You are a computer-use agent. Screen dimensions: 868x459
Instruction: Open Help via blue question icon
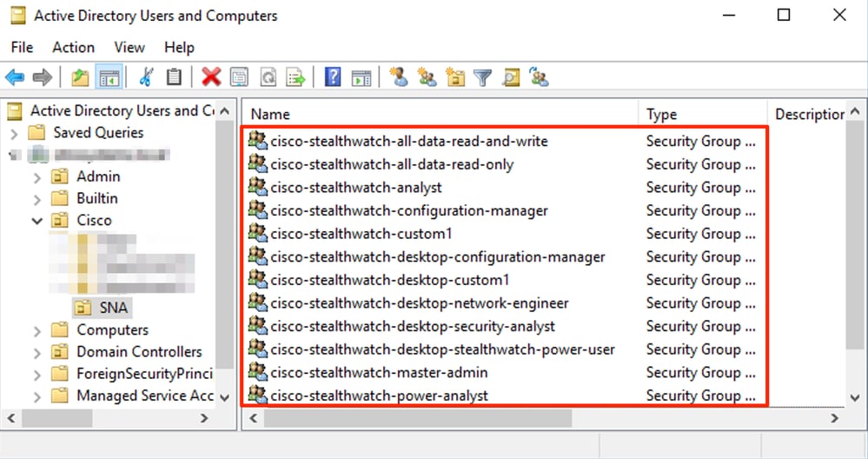click(333, 77)
